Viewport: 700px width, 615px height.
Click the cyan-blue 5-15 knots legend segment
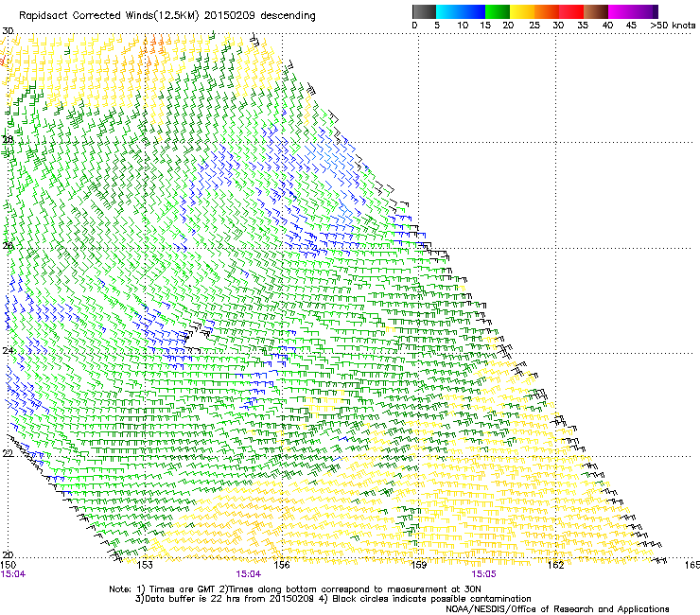(x=461, y=11)
